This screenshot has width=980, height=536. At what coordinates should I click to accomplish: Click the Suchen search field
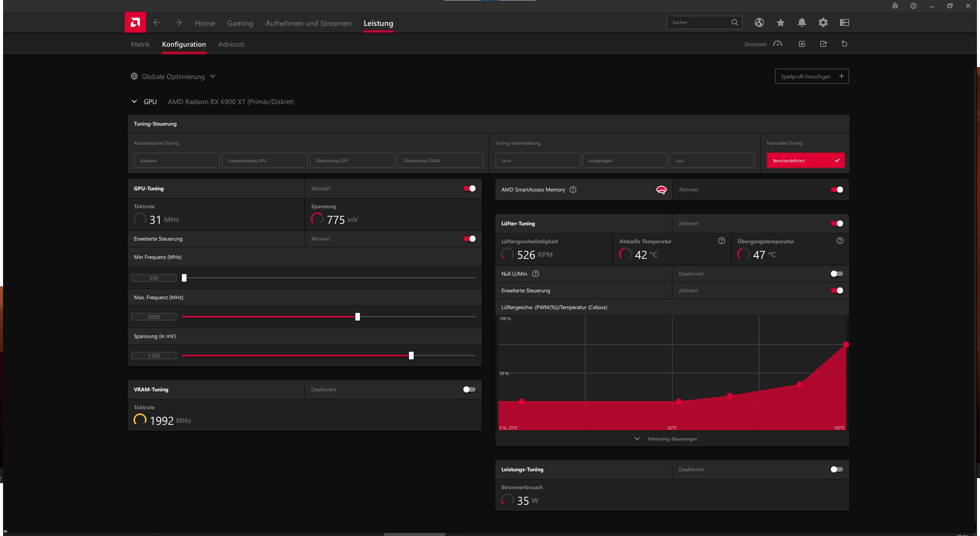698,22
